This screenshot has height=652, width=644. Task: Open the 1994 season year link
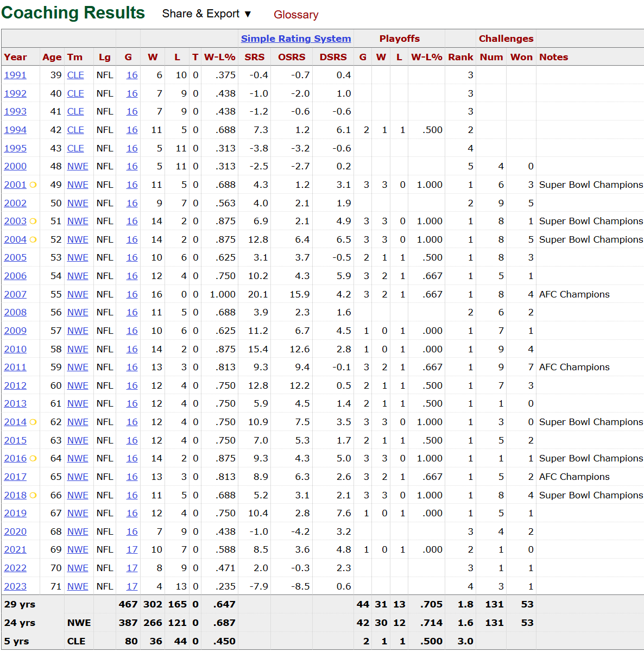[15, 130]
